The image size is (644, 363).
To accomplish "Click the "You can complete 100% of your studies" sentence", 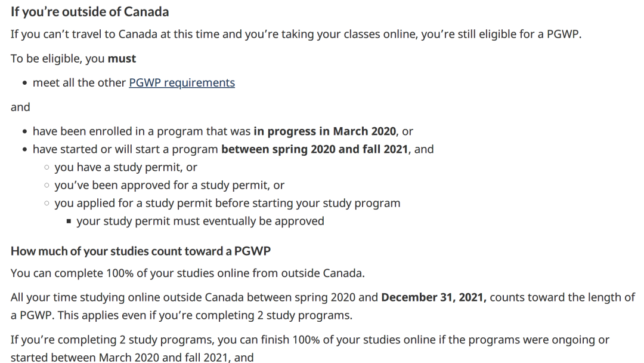I will pyautogui.click(x=188, y=273).
